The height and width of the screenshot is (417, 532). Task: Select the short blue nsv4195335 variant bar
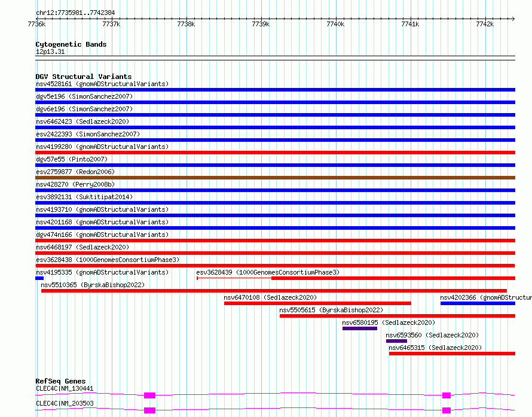39,278
